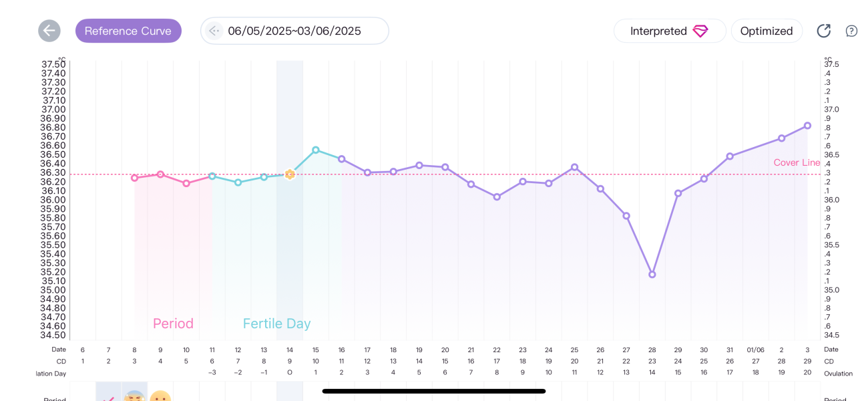868x401 pixels.
Task: Select the lowest temperature point on 12/28
Action: pos(652,273)
